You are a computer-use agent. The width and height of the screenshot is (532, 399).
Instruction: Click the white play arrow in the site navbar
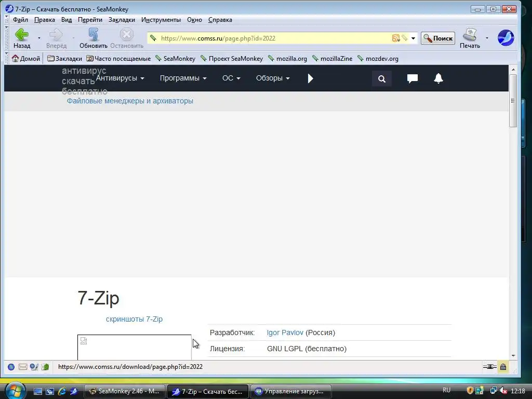click(310, 78)
